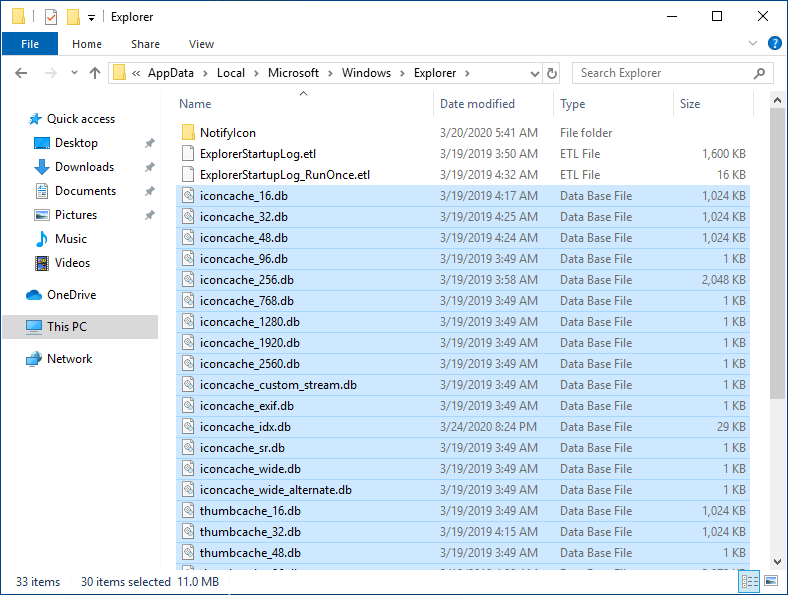The height and width of the screenshot is (595, 788).
Task: Refresh the Explorer folder view
Action: tap(552, 73)
